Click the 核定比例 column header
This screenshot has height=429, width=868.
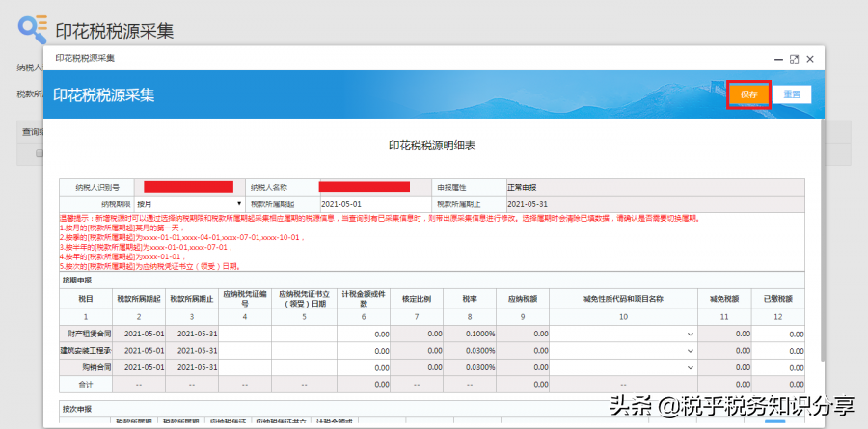[x=417, y=299]
